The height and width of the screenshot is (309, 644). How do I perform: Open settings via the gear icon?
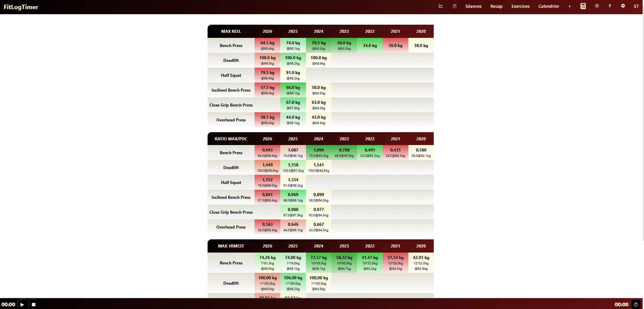(623, 6)
